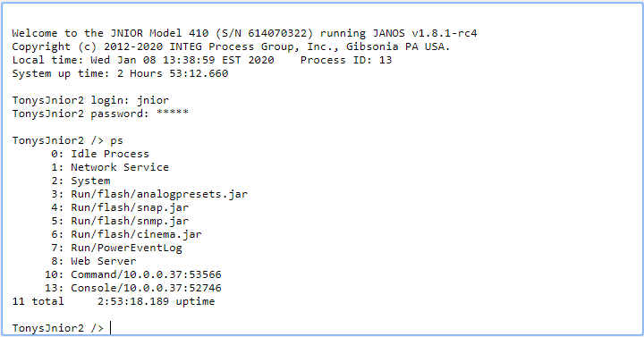This screenshot has height=337, width=644.
Task: Click Run/flash/analogpresets.jar entry
Action: point(149,194)
